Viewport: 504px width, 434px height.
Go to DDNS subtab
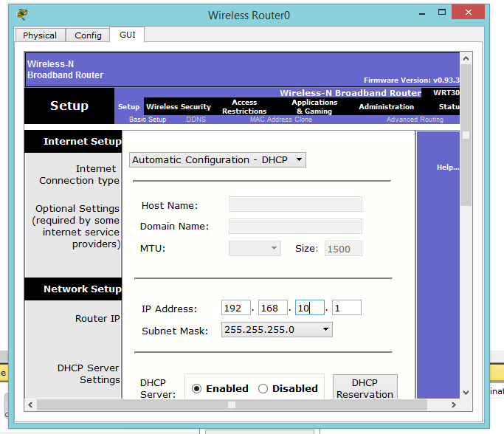(196, 120)
